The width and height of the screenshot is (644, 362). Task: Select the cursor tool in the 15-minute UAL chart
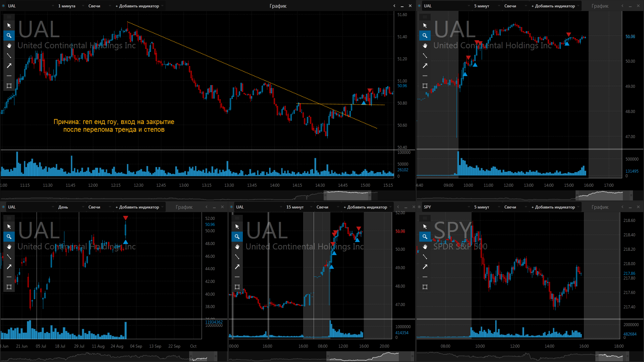237,227
